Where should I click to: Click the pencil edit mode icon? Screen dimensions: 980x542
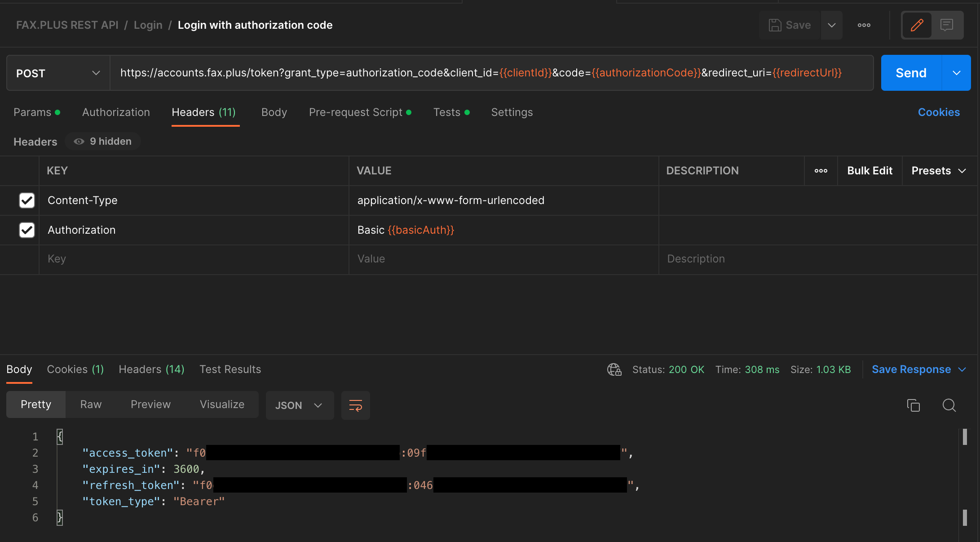coord(917,25)
